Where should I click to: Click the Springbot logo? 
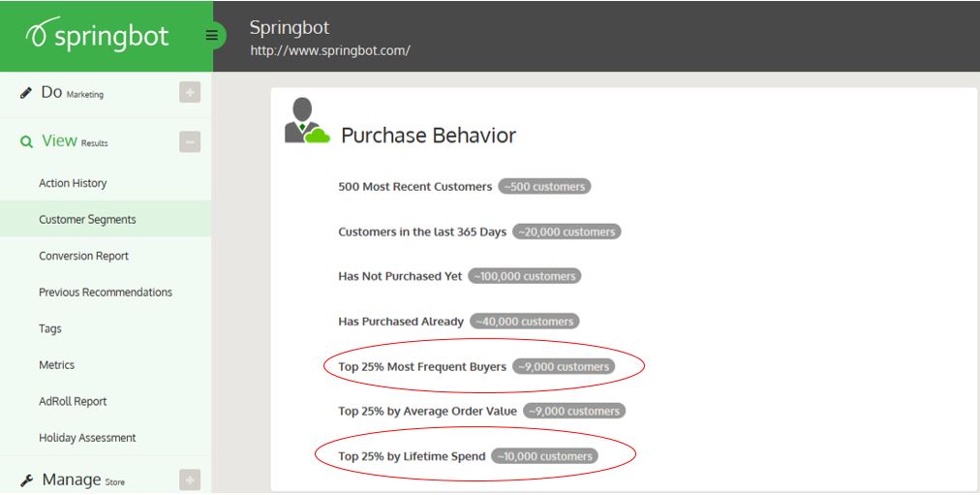coord(97,36)
